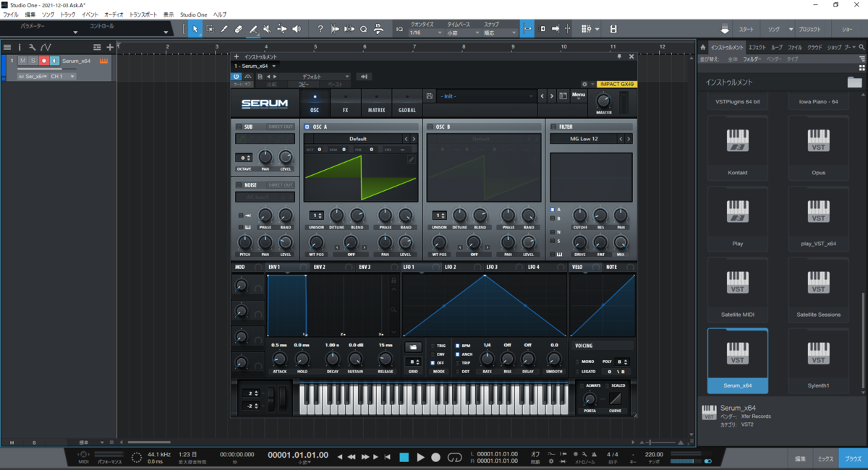Adjust the Serum MASTER volume knob

pyautogui.click(x=604, y=101)
